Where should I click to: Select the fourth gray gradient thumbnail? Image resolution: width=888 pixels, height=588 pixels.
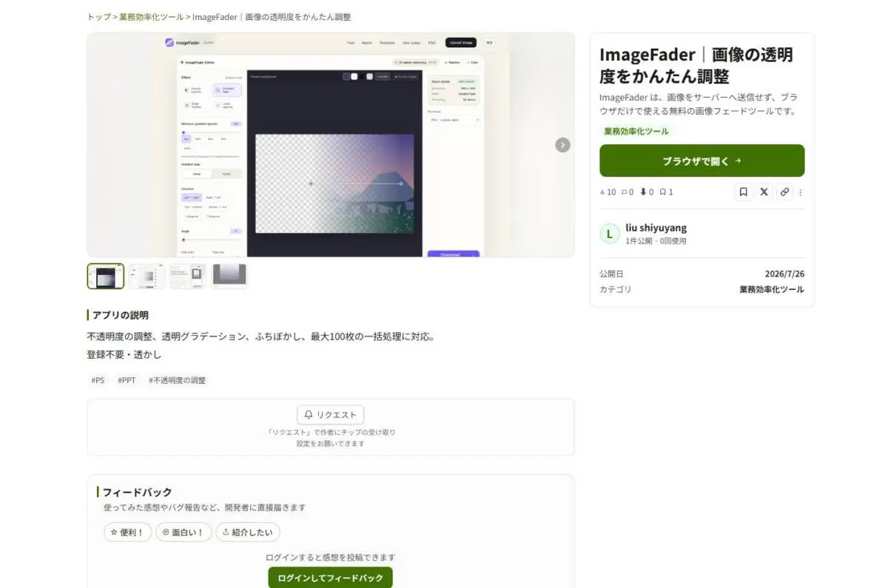pyautogui.click(x=229, y=276)
